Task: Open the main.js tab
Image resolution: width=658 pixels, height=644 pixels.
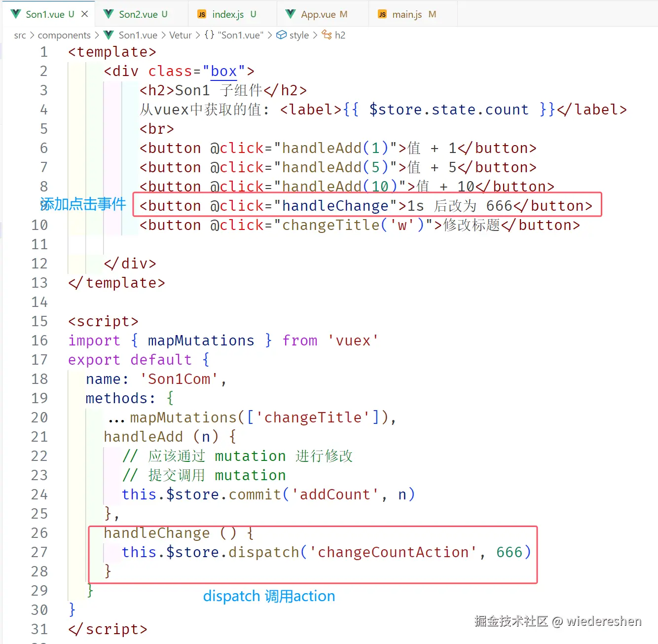Action: tap(413, 14)
